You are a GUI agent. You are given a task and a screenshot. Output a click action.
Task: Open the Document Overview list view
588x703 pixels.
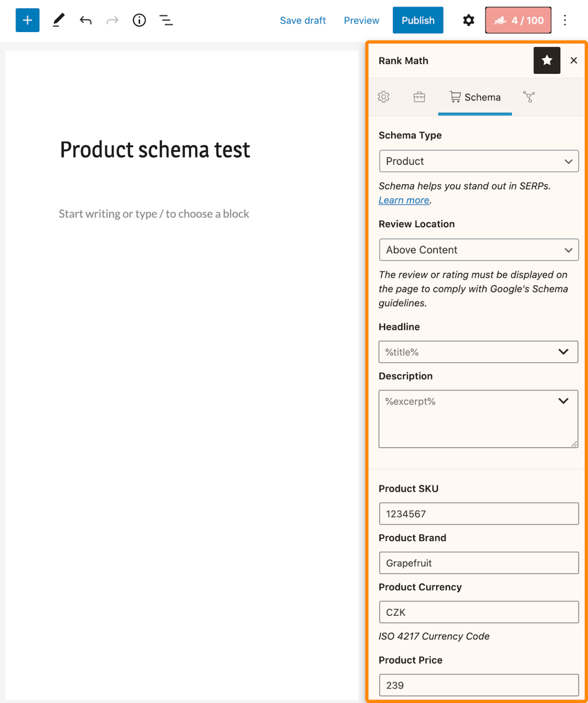[x=166, y=20]
